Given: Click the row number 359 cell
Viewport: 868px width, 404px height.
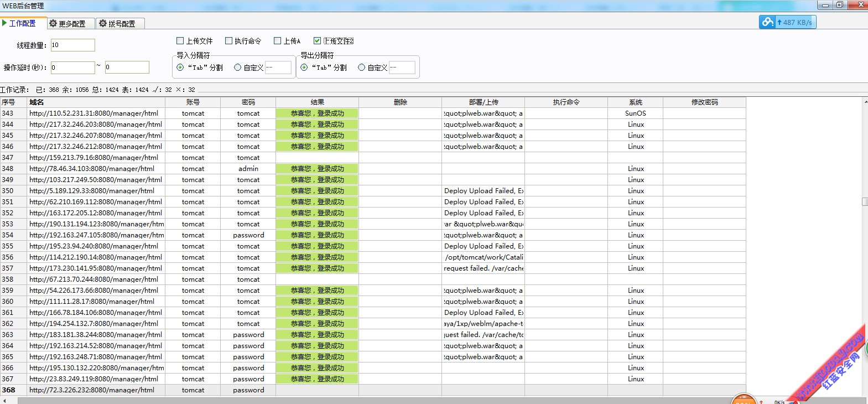Looking at the screenshot, I should (13, 291).
